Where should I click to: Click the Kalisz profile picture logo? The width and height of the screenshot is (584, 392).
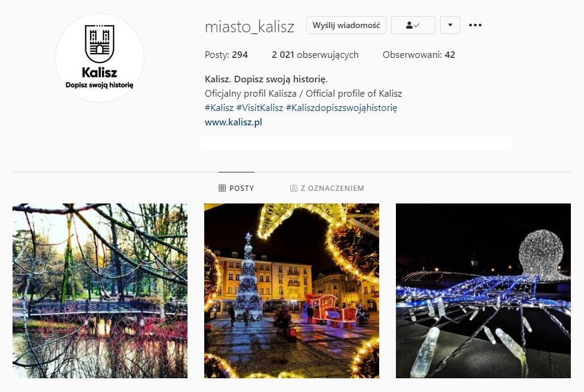click(100, 58)
